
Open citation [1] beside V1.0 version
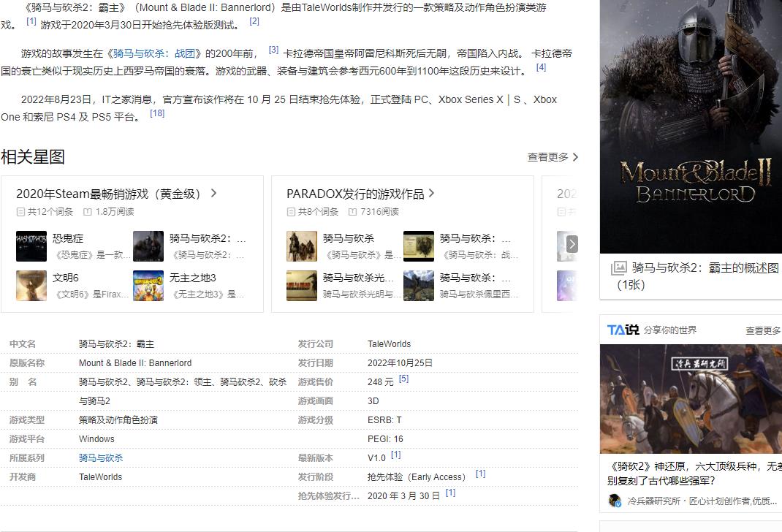[x=396, y=455]
